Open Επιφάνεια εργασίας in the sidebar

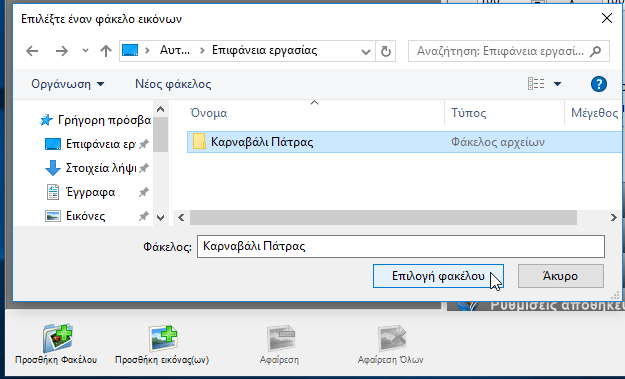[x=90, y=144]
